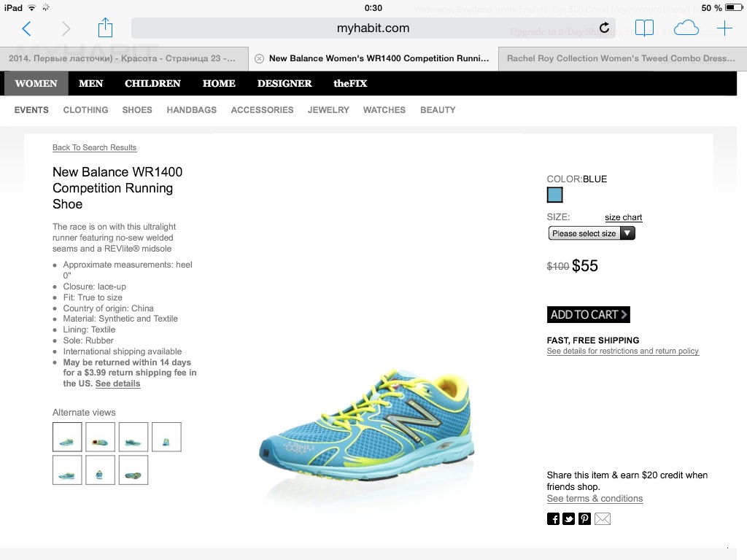Viewport: 747px width, 560px height.
Task: Tap the Safari back arrow
Action: (x=27, y=28)
